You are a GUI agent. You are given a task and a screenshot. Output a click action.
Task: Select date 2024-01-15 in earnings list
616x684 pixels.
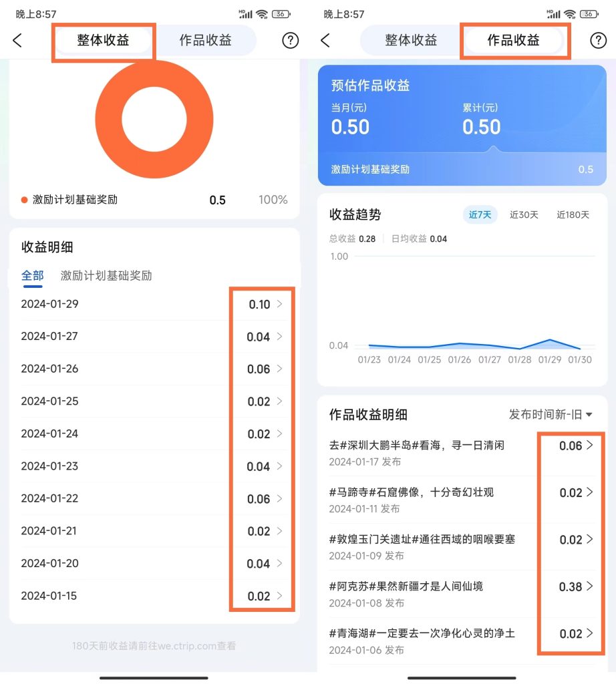pyautogui.click(x=49, y=595)
